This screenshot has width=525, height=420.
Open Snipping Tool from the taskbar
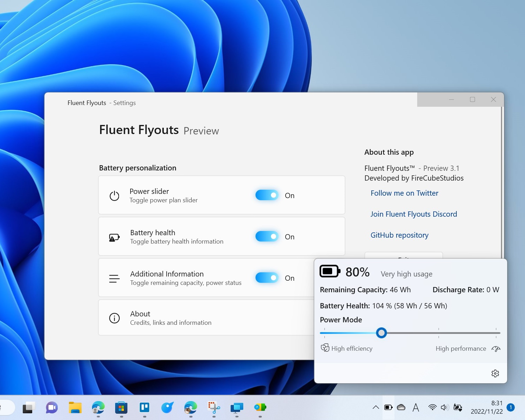tap(214, 407)
